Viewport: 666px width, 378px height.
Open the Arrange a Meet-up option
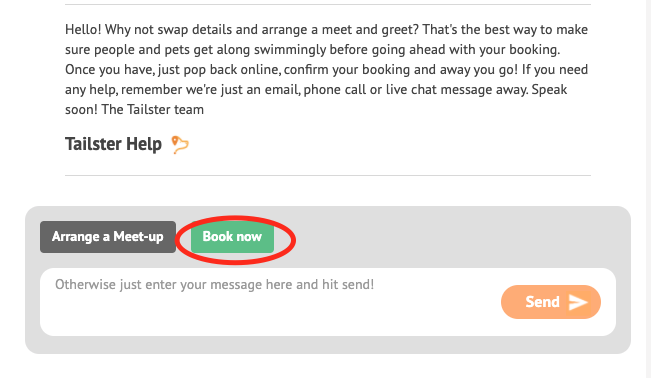[108, 237]
